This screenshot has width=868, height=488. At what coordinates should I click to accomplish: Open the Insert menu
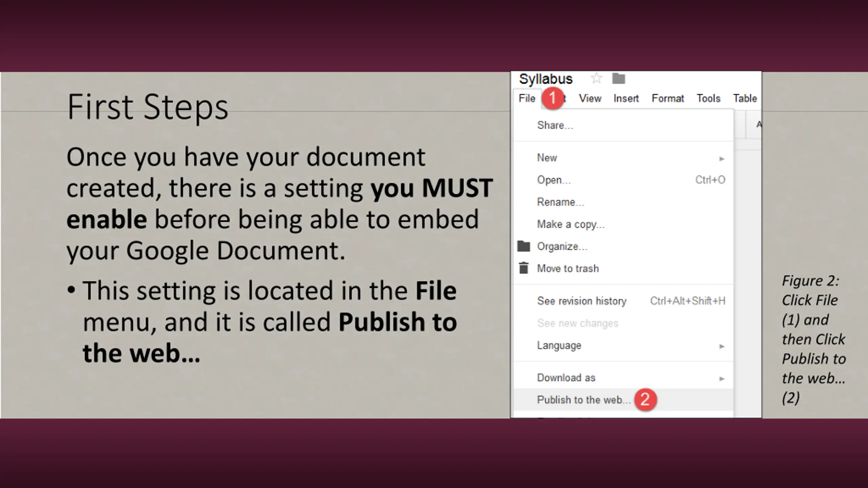(626, 98)
